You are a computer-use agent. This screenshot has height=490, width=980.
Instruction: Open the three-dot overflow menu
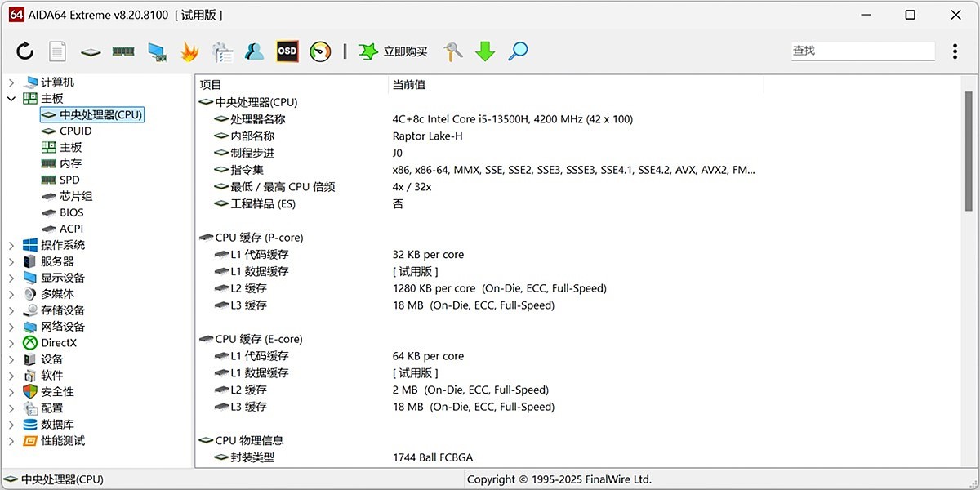[x=954, y=51]
